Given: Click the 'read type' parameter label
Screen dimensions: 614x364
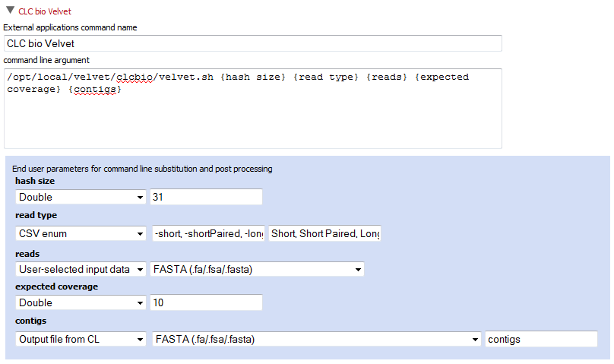Looking at the screenshot, I should coord(36,215).
